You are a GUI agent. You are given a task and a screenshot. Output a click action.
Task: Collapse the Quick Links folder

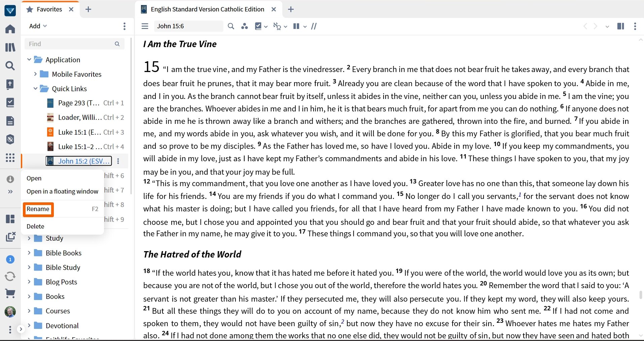(35, 89)
